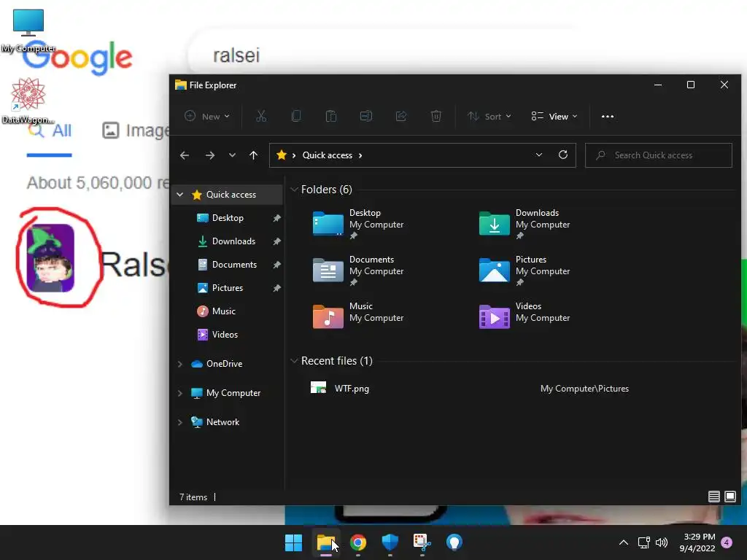Click the Windows Start button in taskbar
This screenshot has height=560, width=747.
[293, 542]
